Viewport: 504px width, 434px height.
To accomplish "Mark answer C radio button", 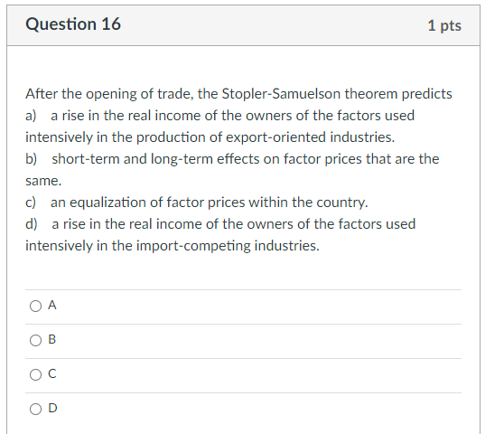I will 35,375.
